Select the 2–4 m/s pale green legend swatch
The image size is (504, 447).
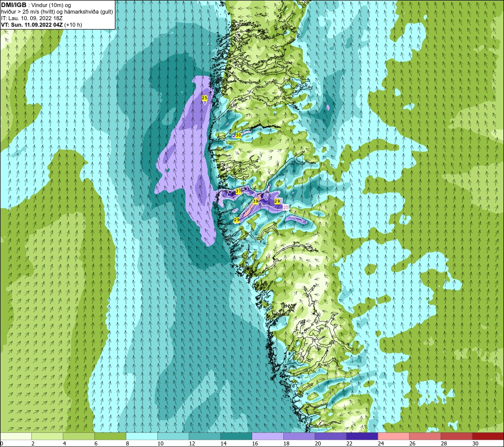(x=47, y=436)
